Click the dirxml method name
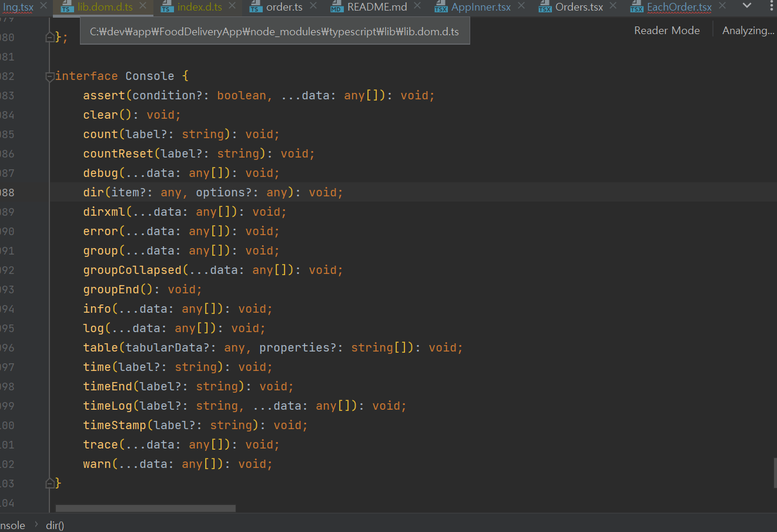 pyautogui.click(x=104, y=212)
